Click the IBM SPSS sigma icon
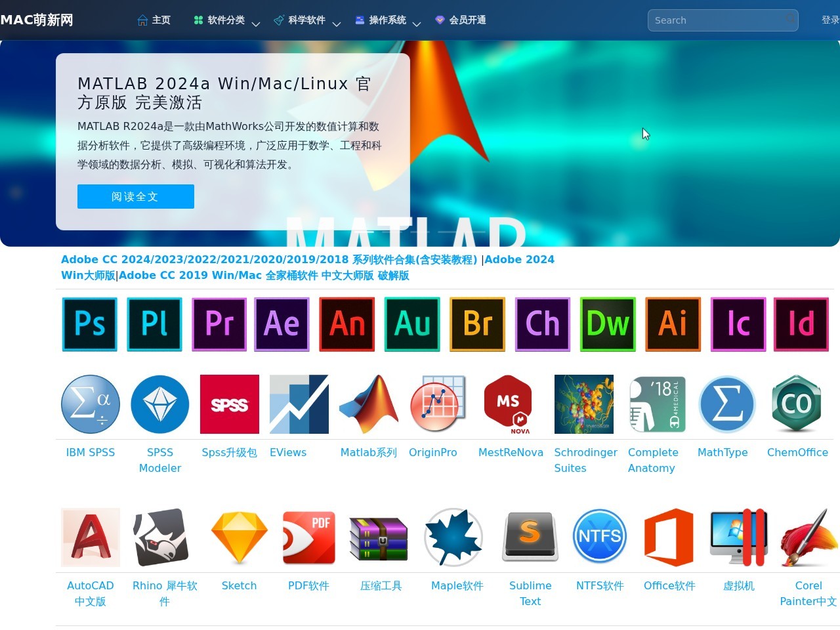The image size is (840, 630). click(x=91, y=404)
